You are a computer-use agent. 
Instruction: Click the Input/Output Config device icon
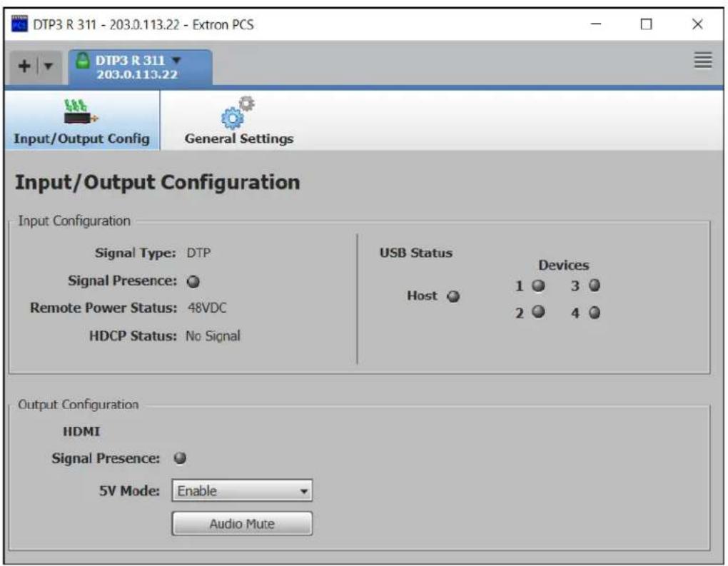point(81,112)
